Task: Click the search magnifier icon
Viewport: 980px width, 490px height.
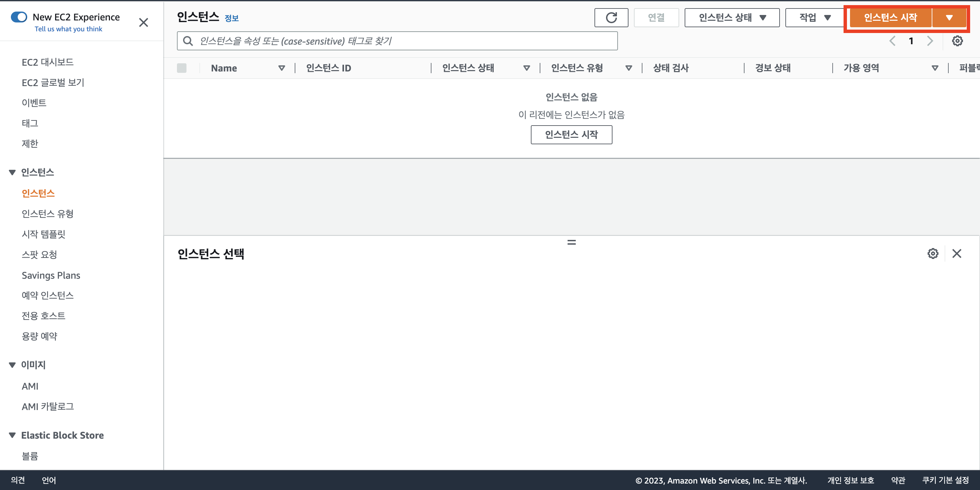Action: [x=188, y=41]
